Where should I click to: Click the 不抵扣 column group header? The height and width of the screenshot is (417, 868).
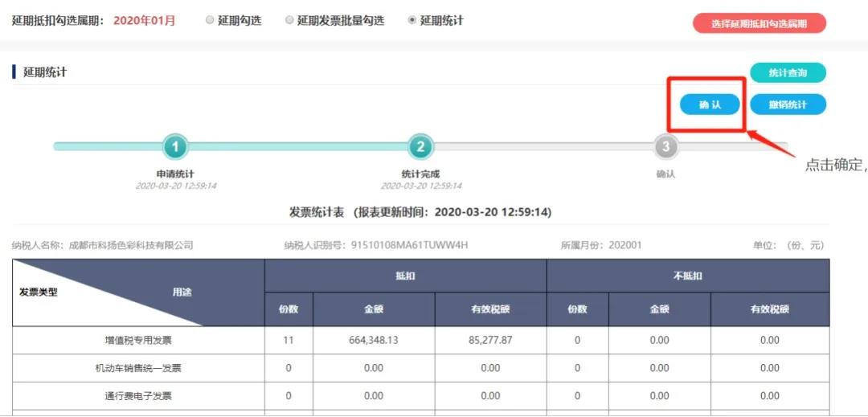[x=687, y=276]
